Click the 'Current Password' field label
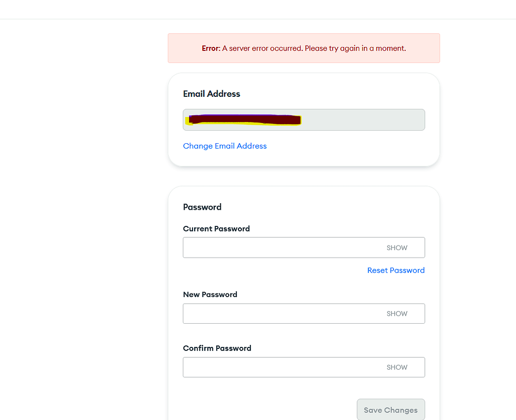 [x=216, y=229]
